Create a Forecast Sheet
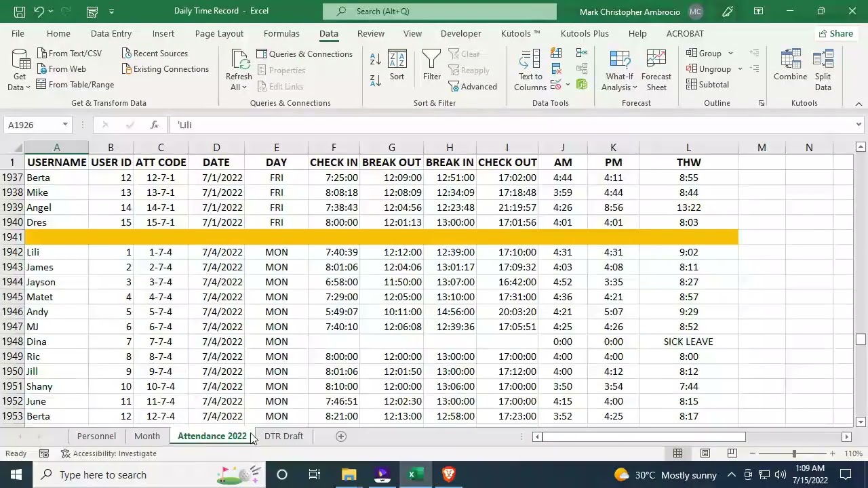The image size is (868, 488). (656, 70)
